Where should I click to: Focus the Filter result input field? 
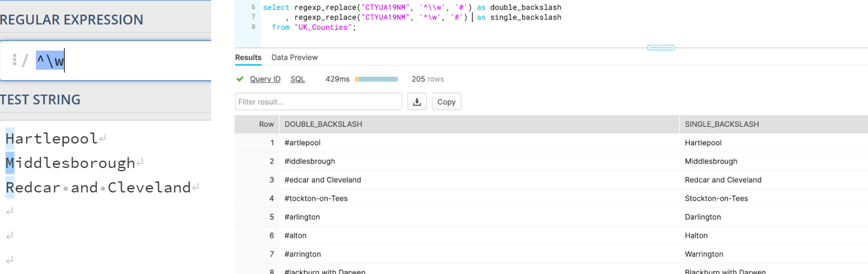coord(318,102)
